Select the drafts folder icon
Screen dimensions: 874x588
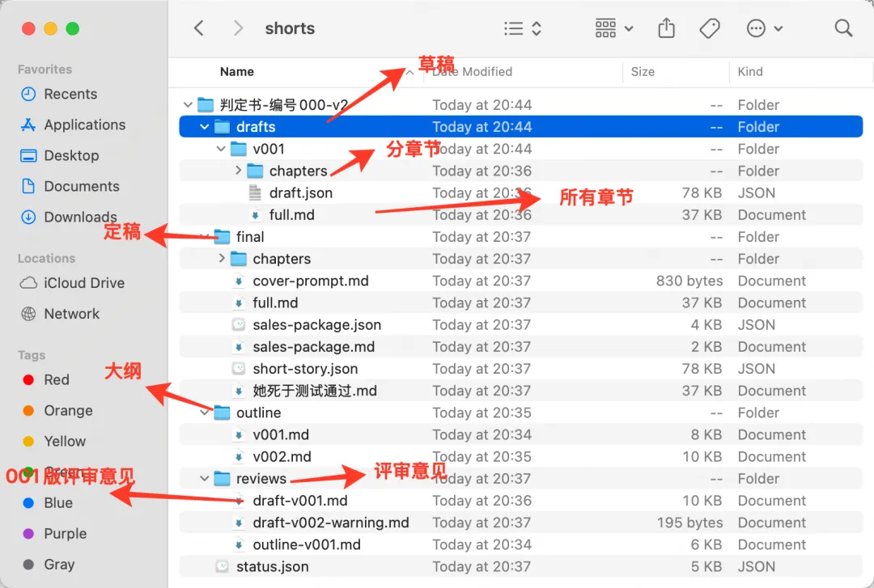(x=223, y=127)
